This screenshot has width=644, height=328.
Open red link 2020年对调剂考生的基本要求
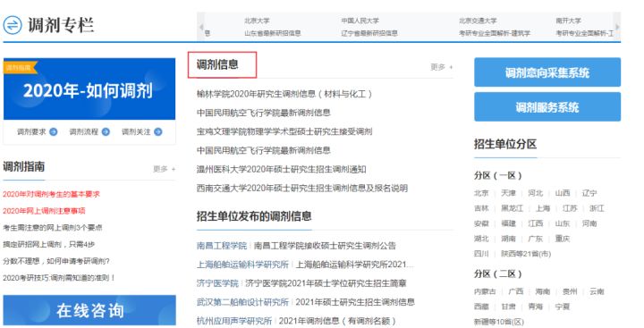pos(51,194)
